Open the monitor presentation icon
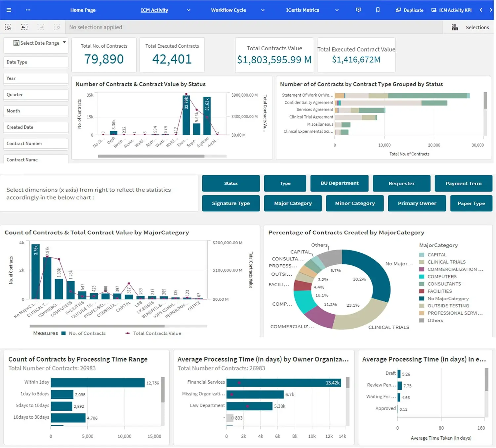The image size is (496, 448). 358,10
